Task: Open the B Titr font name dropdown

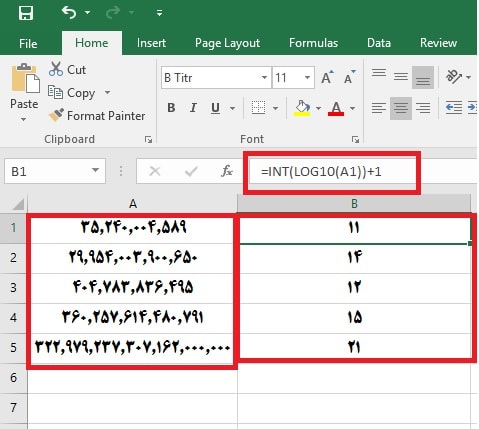Action: tap(264, 78)
